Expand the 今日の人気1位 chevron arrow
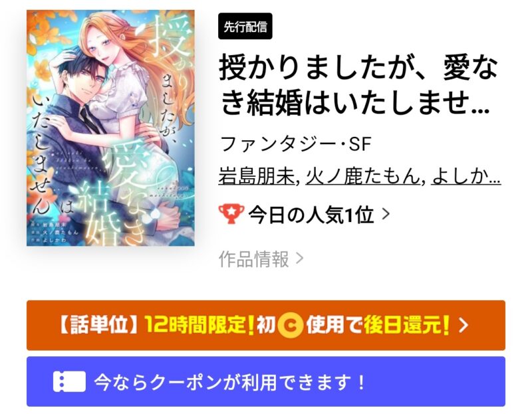The width and height of the screenshot is (532, 414). click(386, 214)
